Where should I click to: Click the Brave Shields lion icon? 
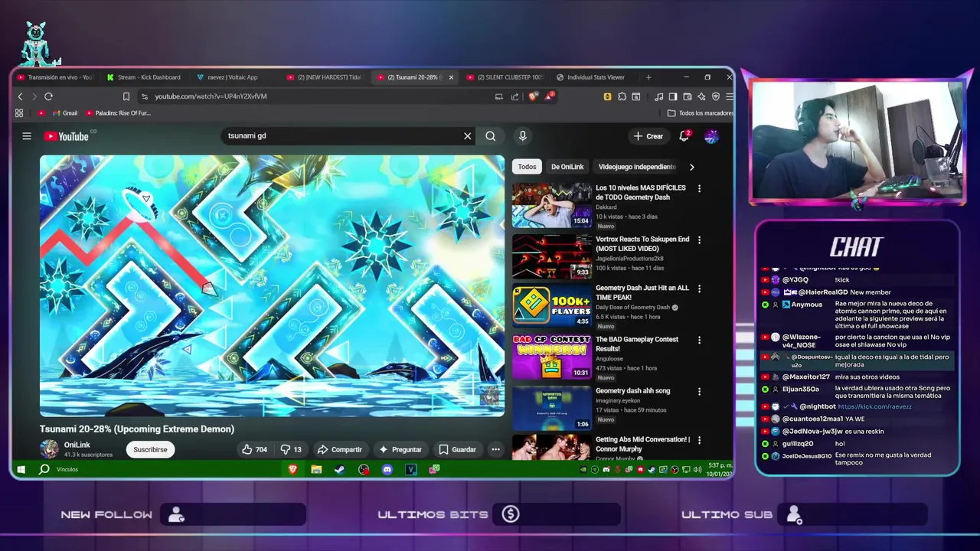point(533,96)
